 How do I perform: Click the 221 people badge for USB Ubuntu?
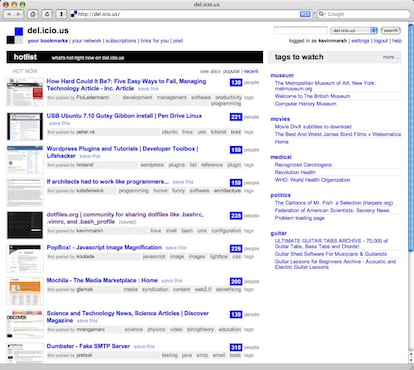pyautogui.click(x=236, y=117)
